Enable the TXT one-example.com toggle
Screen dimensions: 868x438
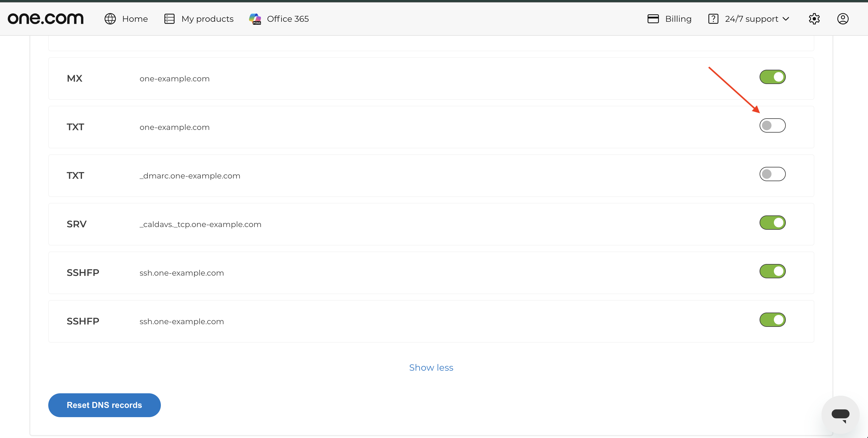pyautogui.click(x=772, y=125)
